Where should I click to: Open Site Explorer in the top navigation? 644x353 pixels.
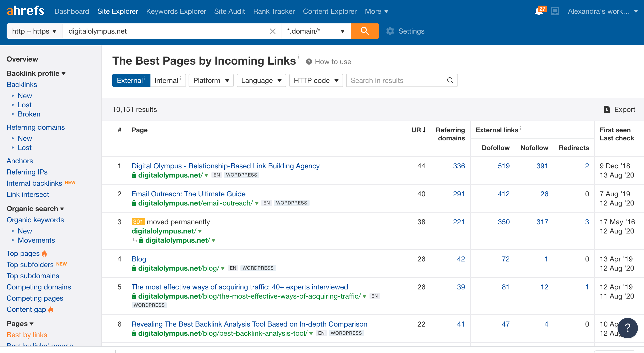(x=118, y=11)
